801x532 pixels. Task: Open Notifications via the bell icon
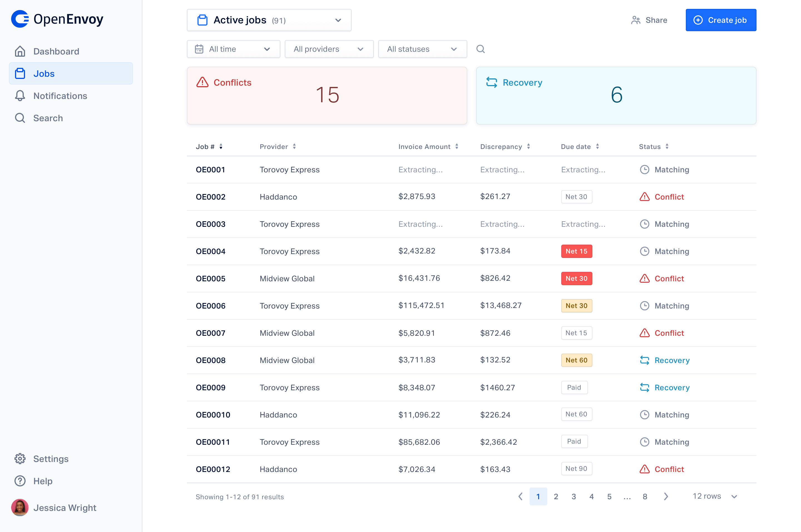pos(20,96)
